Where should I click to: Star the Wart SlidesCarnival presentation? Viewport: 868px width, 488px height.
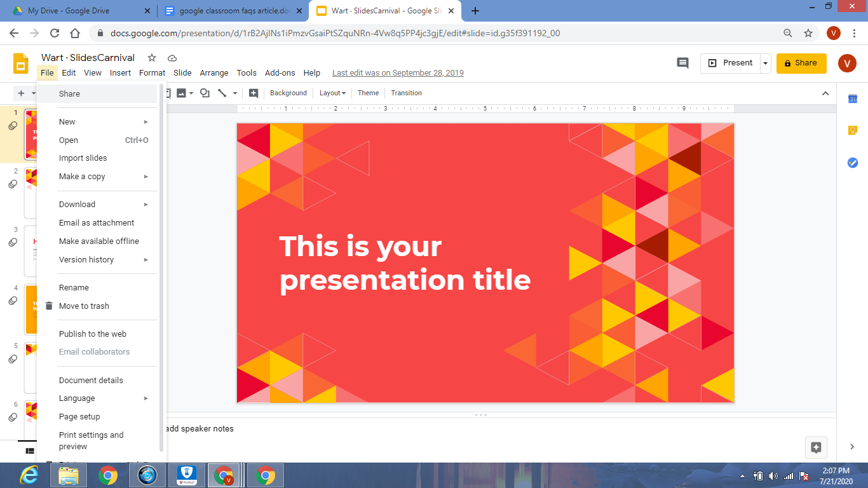[x=152, y=58]
